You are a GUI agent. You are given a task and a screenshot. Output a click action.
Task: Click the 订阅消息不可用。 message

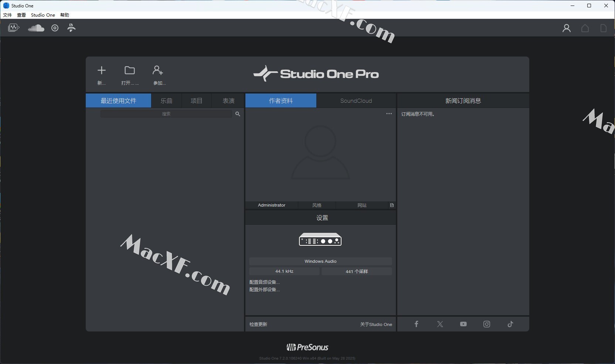coord(419,114)
